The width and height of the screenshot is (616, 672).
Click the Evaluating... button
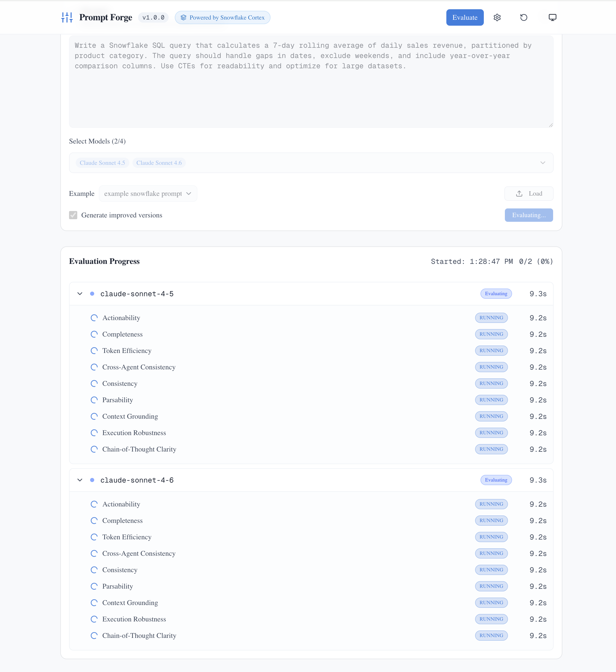tap(529, 215)
